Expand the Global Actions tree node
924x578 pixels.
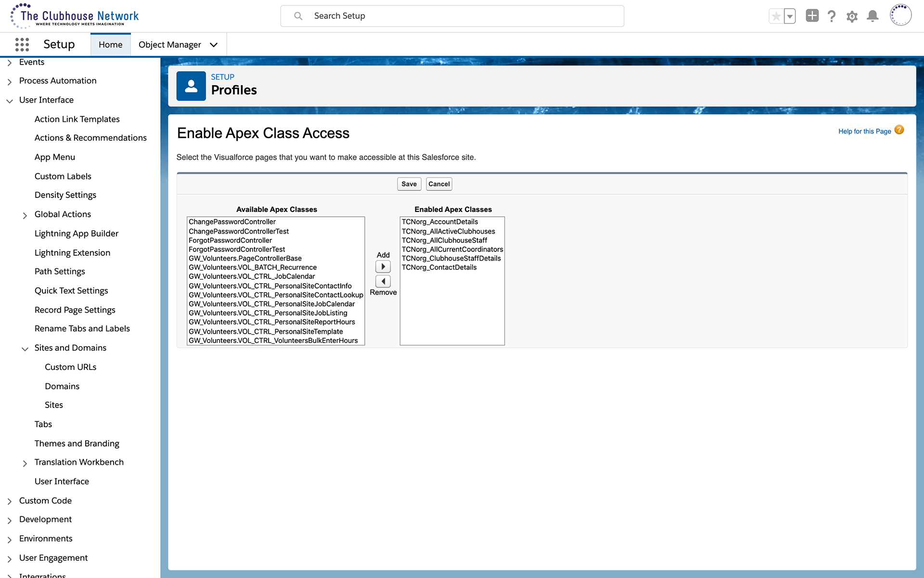pyautogui.click(x=25, y=215)
